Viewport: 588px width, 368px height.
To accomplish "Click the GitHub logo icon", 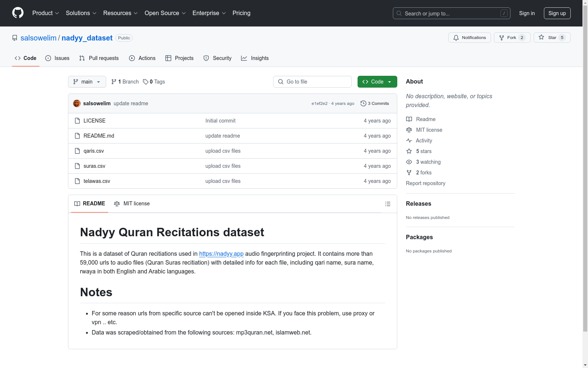I will (x=18, y=13).
